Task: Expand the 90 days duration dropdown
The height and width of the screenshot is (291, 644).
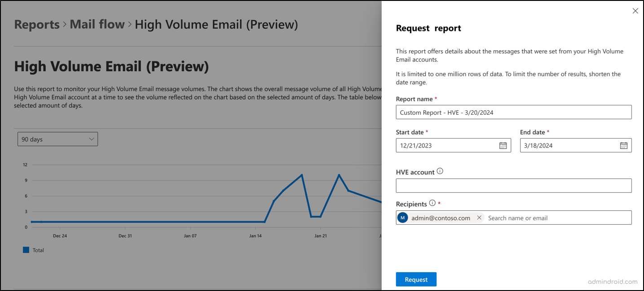Action: point(57,139)
